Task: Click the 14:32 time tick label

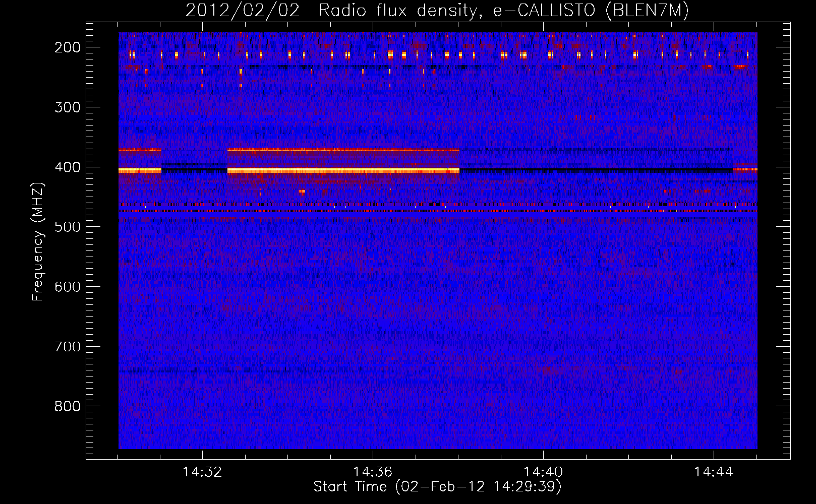Action: (202, 472)
